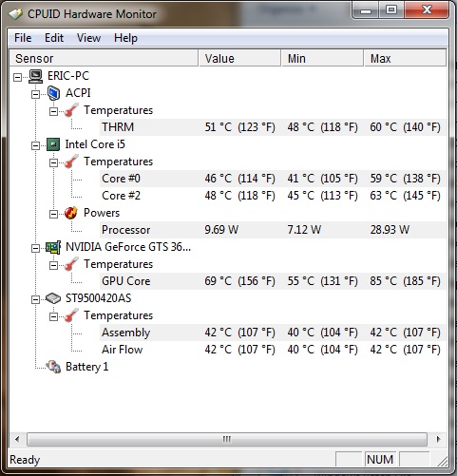
Task: Click the NVIDIA GeForce graphics card icon
Action: tap(53, 247)
